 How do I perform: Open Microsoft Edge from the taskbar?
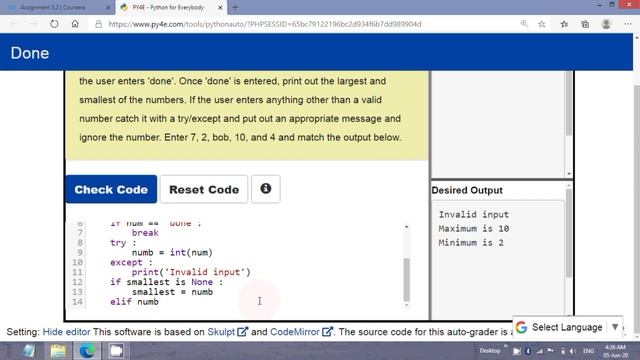point(87,351)
